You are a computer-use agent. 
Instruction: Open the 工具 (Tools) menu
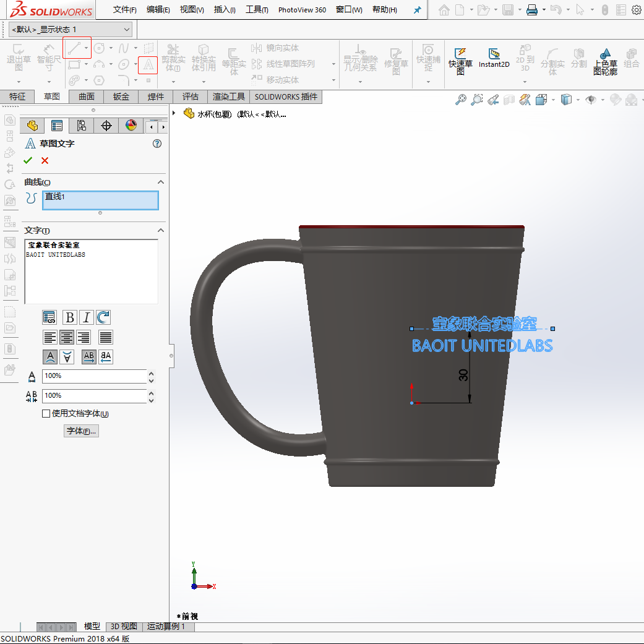(x=257, y=9)
